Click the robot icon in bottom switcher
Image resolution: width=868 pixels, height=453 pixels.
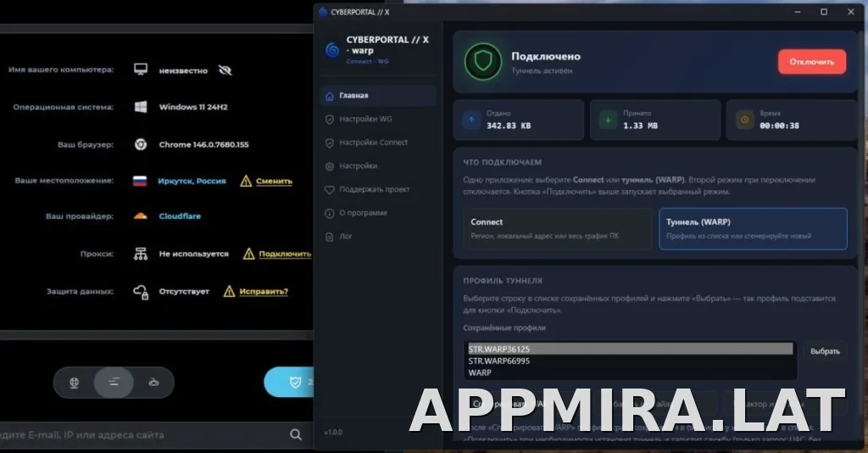[x=154, y=382]
